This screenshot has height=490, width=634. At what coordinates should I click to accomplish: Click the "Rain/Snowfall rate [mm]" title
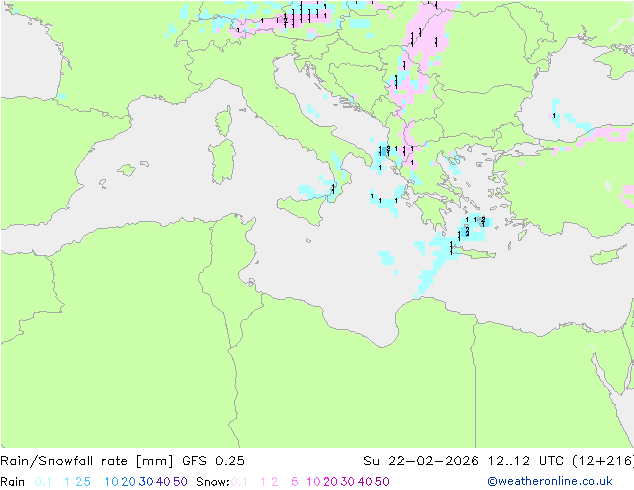click(x=87, y=461)
